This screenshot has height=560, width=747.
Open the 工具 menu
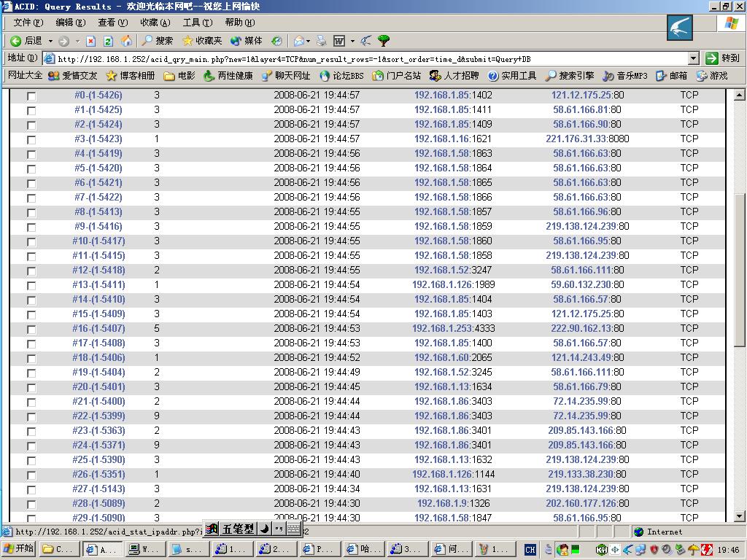(x=198, y=23)
